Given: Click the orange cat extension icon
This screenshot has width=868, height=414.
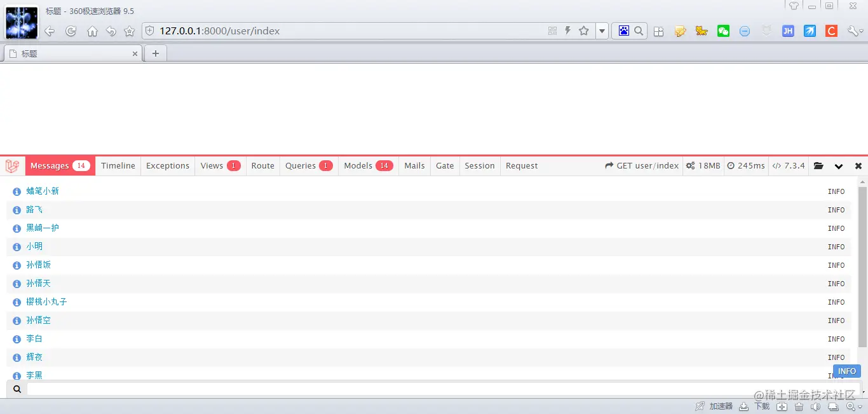Looking at the screenshot, I should pos(702,31).
